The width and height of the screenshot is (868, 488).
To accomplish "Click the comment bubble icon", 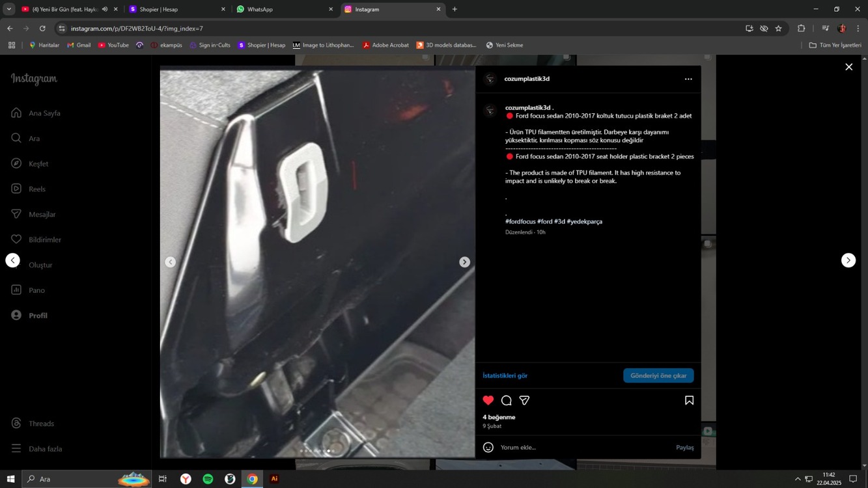I will [x=507, y=400].
